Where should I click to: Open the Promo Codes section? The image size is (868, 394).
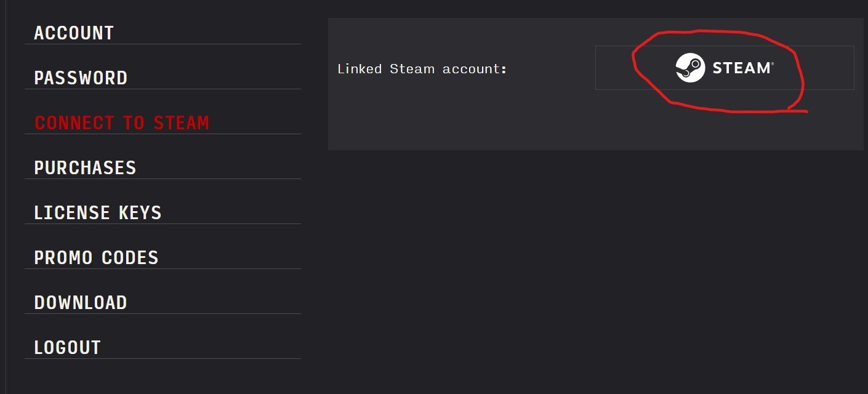pyautogui.click(x=96, y=257)
